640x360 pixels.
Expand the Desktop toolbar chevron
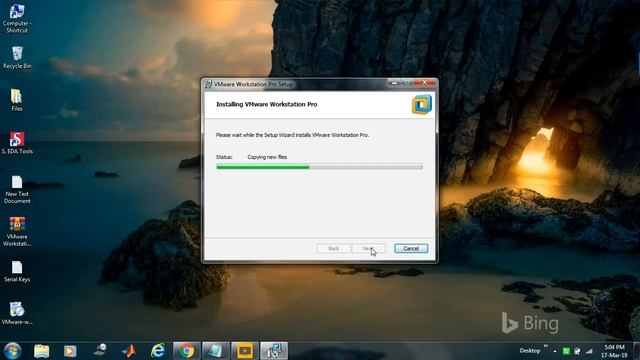546,347
